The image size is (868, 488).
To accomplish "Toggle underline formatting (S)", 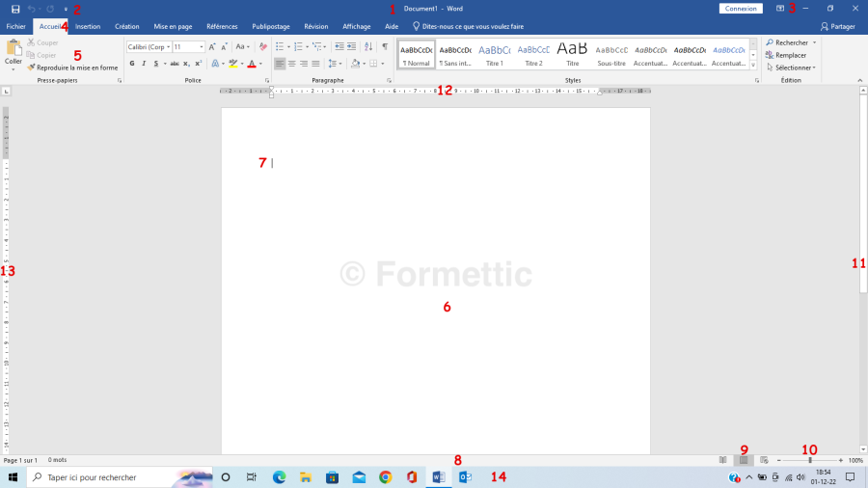I will (156, 64).
